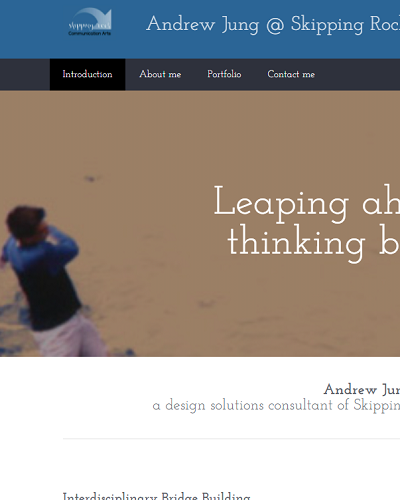Click the Skipping Rock logo in header
Viewport: 400px width, 500px height.
90,22
